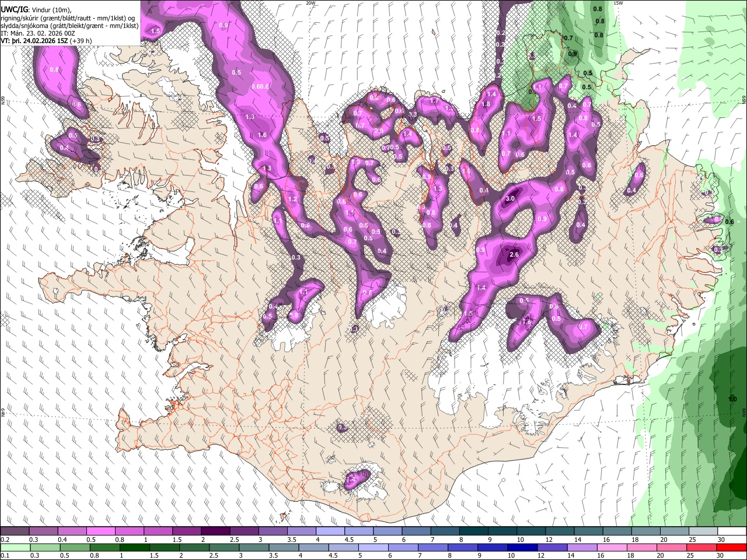Image resolution: width=747 pixels, height=560 pixels.
Task: Select the bright red 30 swatch in rain legend
Action: [x=731, y=547]
